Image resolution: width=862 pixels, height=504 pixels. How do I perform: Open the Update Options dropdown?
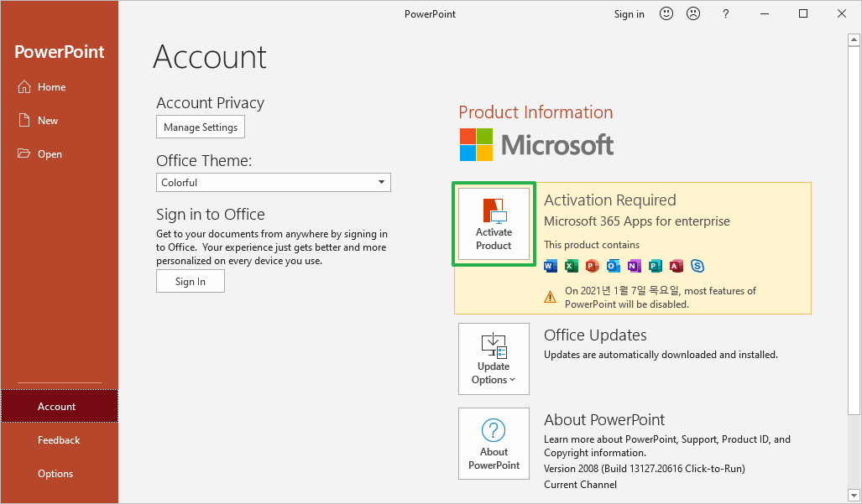click(x=494, y=359)
